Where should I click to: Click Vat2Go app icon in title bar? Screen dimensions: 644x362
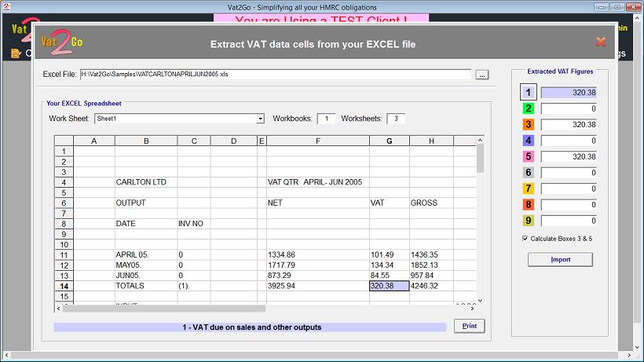(x=6, y=6)
